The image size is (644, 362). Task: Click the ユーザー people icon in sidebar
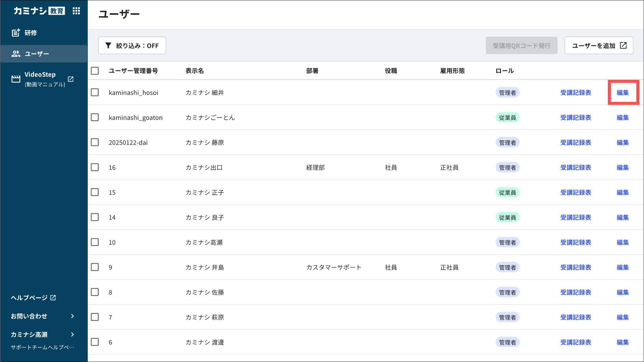[x=16, y=54]
